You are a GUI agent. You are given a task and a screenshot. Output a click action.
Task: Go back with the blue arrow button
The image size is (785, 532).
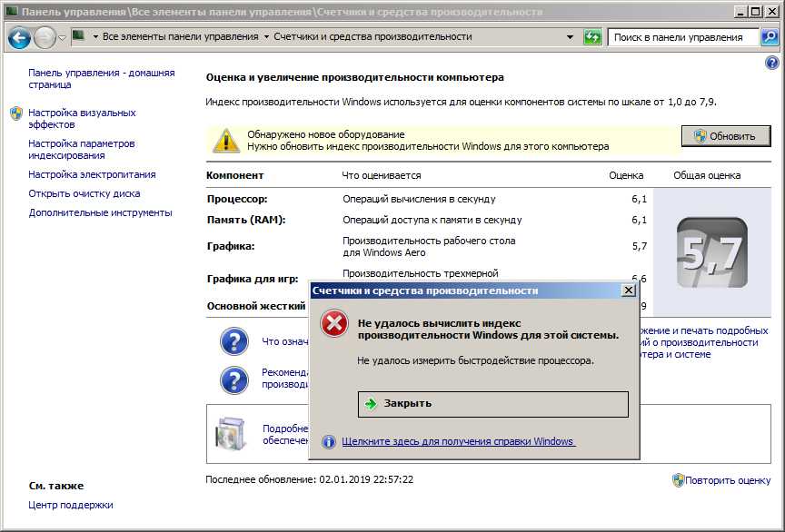tap(19, 37)
